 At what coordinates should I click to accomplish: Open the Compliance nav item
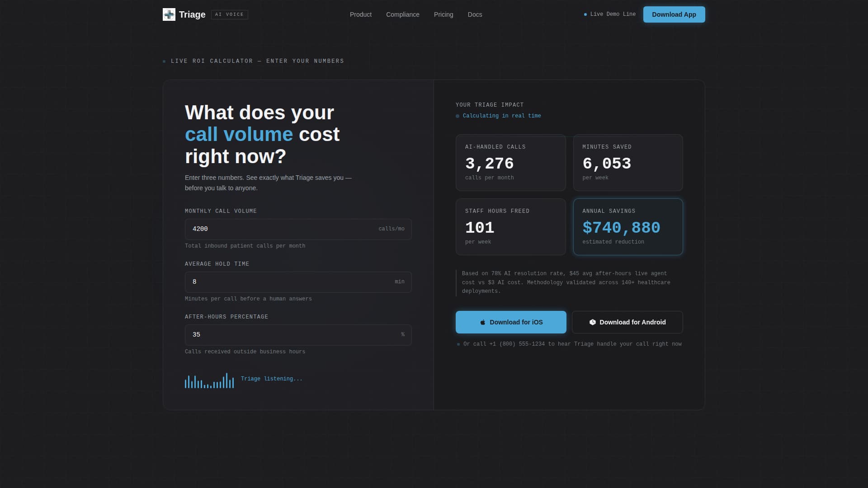point(403,14)
